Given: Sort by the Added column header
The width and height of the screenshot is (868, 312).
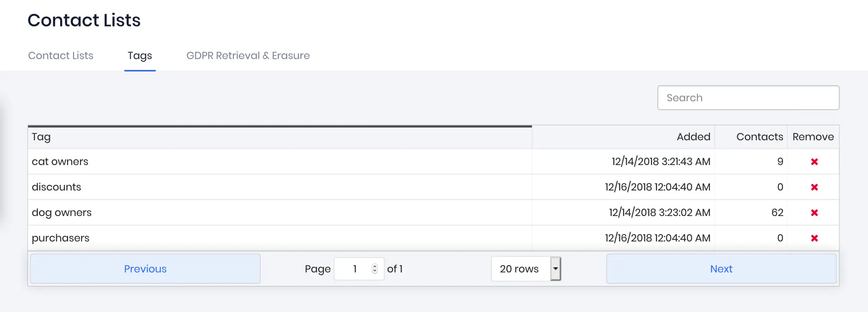Looking at the screenshot, I should click(x=693, y=137).
